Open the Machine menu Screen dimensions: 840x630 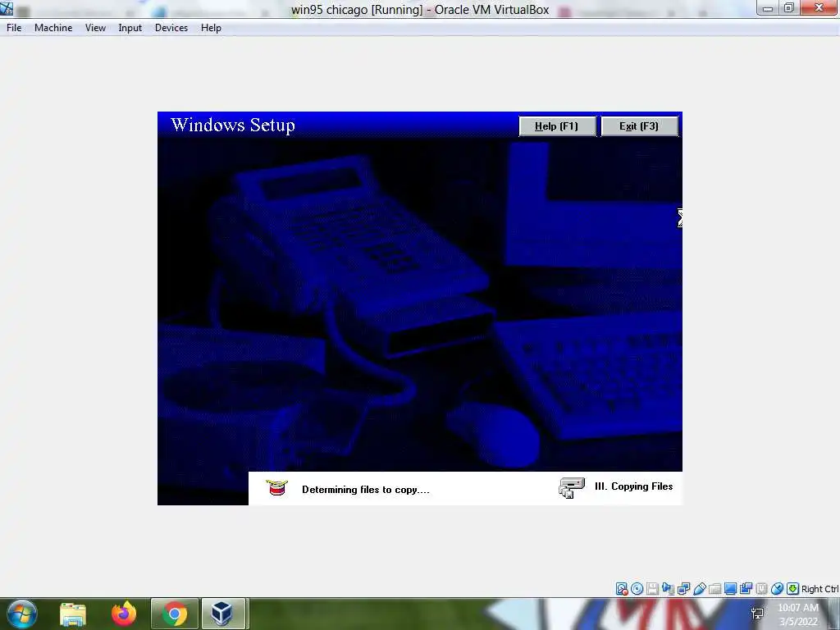click(53, 28)
